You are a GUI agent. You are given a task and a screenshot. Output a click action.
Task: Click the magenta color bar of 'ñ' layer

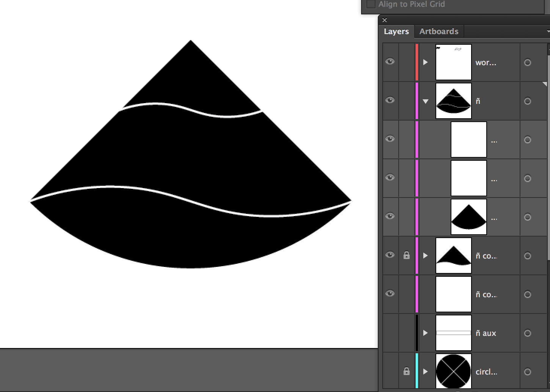[x=417, y=101]
